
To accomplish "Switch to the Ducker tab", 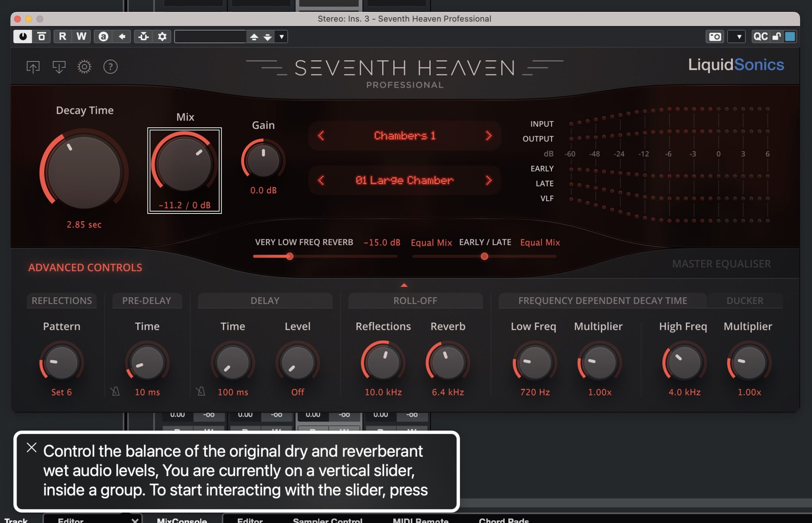I will [x=744, y=300].
